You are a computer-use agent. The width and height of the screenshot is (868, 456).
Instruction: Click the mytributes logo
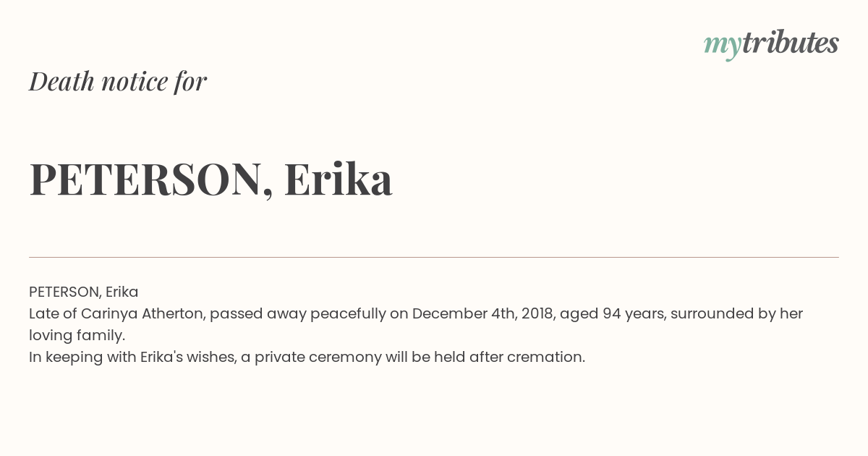(771, 45)
